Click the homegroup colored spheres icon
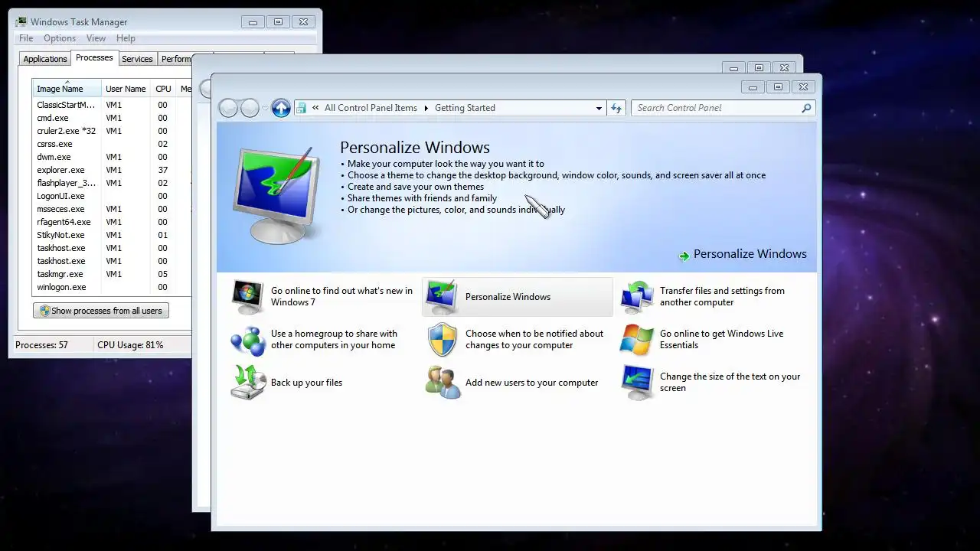Viewport: 980px width, 551px height. tap(248, 340)
